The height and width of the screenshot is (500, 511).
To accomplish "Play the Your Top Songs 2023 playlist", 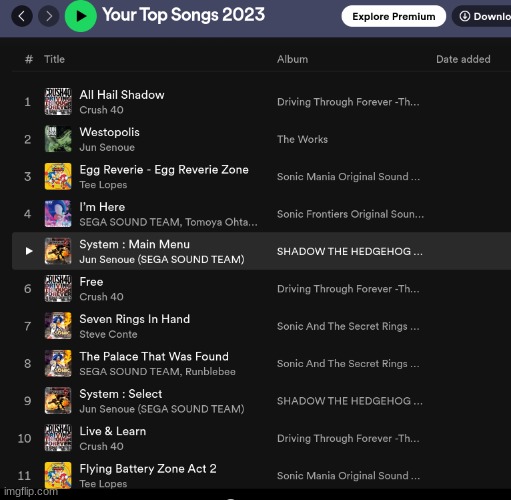I will pyautogui.click(x=81, y=16).
